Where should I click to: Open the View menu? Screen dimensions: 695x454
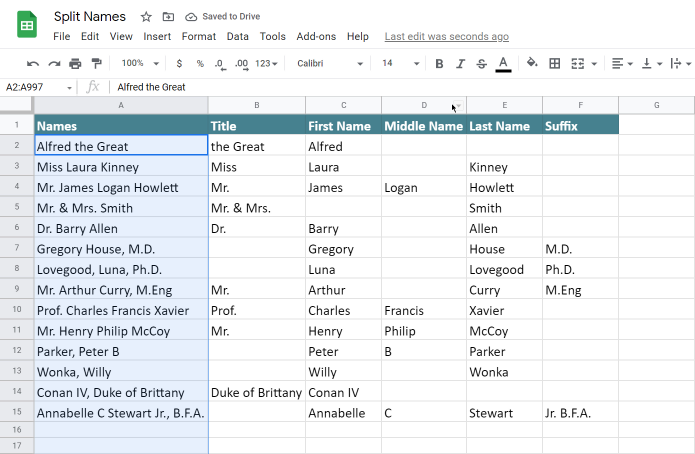point(121,36)
